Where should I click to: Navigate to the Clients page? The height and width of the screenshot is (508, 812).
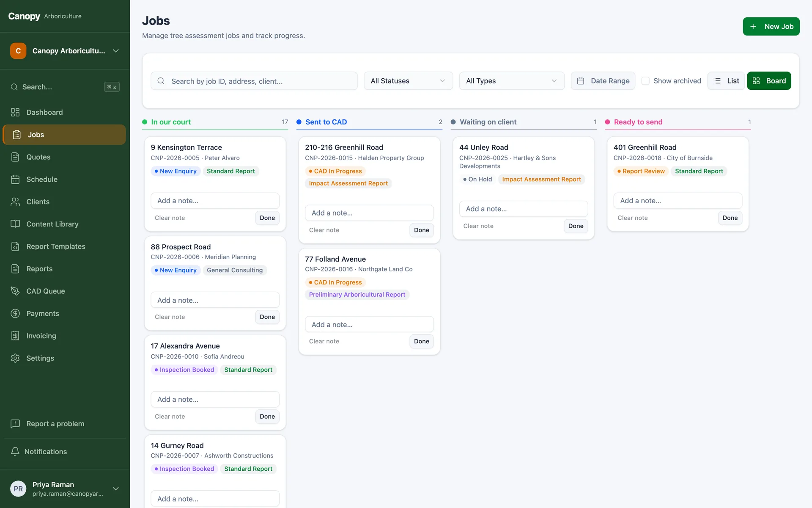pyautogui.click(x=64, y=202)
